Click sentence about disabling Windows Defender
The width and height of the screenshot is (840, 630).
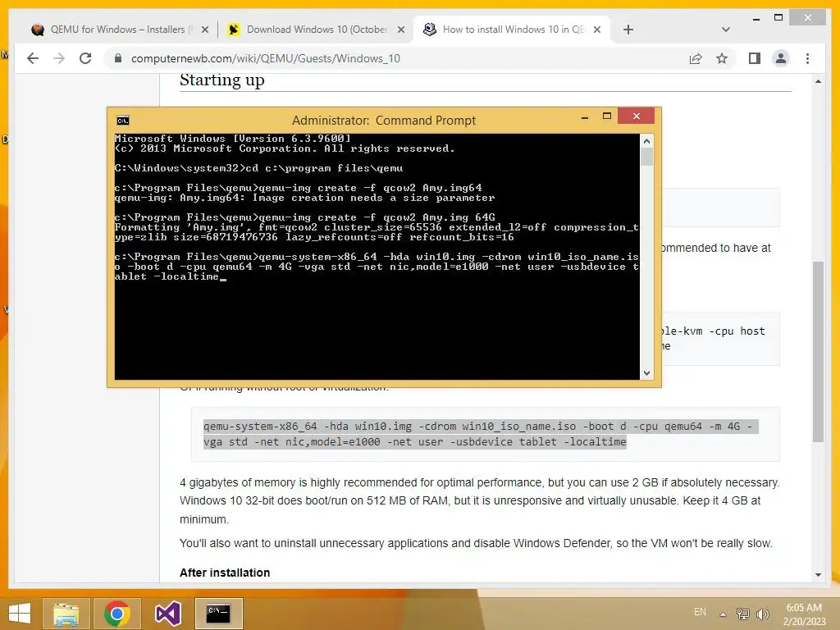(476, 543)
